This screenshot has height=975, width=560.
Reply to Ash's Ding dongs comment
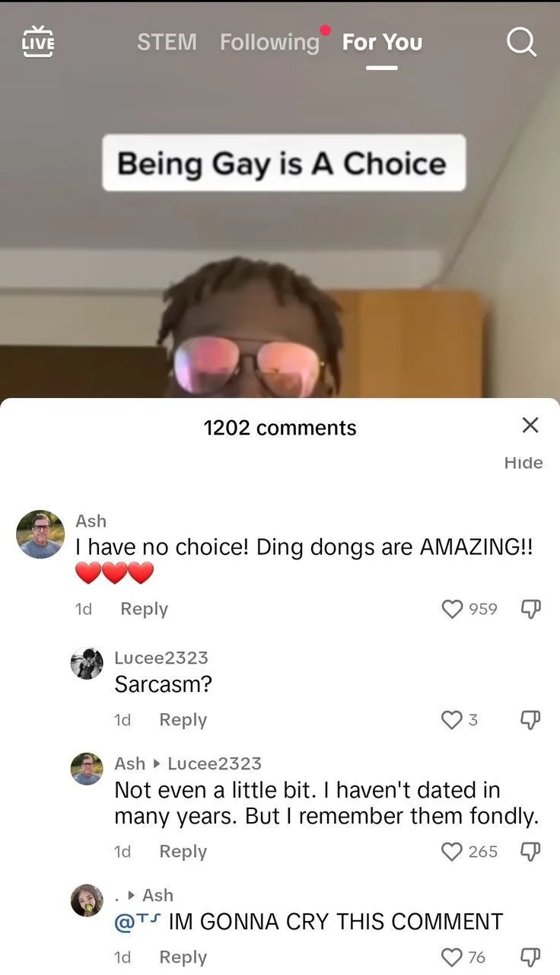(x=144, y=609)
